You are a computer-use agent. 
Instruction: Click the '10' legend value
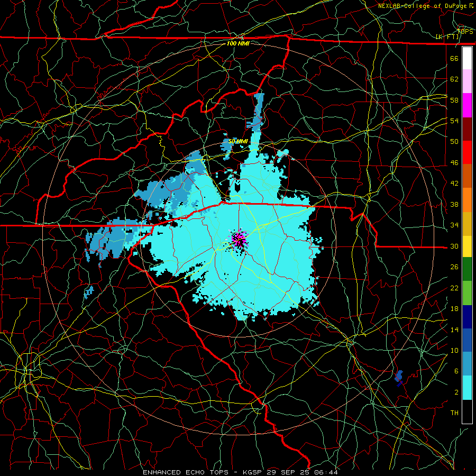click(x=454, y=350)
